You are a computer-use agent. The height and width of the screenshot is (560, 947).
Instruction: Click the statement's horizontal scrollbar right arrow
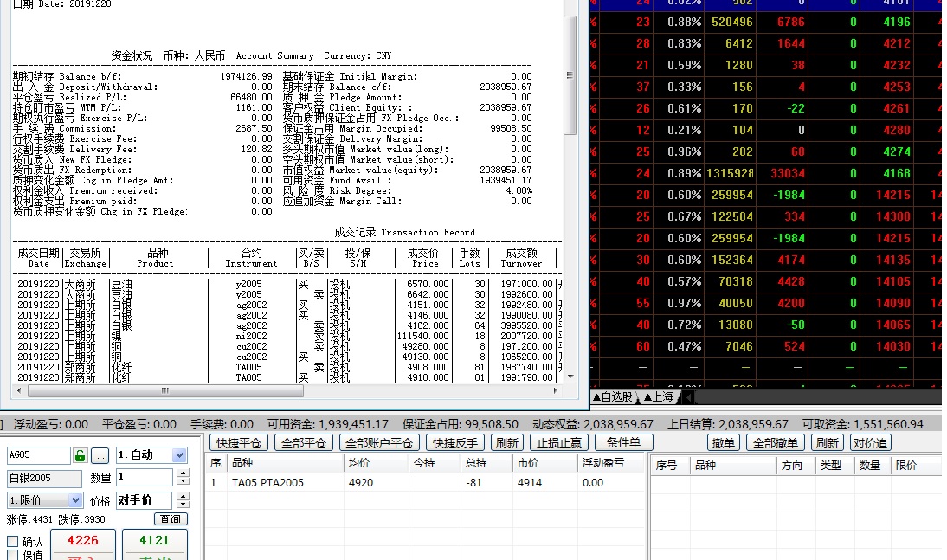click(556, 391)
